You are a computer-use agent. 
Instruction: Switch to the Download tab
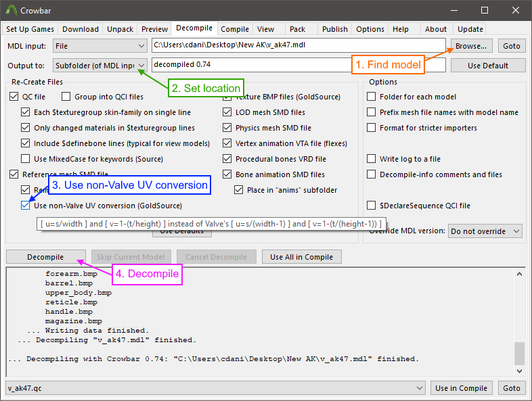81,29
